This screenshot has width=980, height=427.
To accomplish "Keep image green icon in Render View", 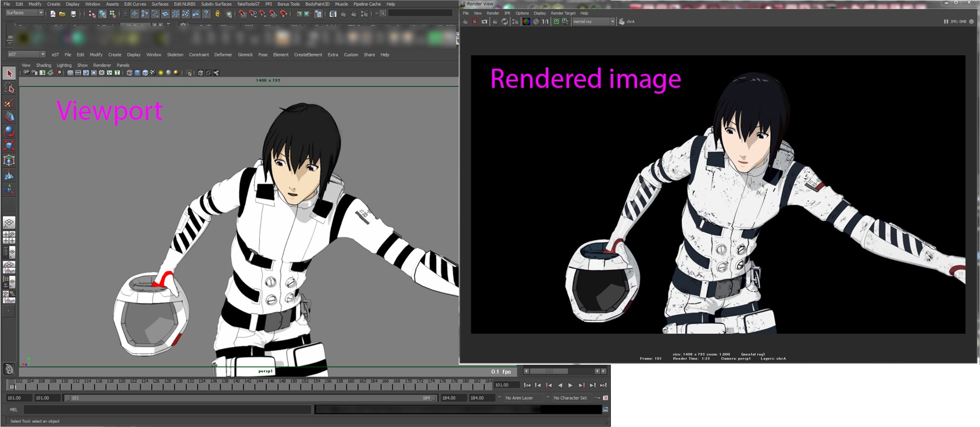I will 556,22.
